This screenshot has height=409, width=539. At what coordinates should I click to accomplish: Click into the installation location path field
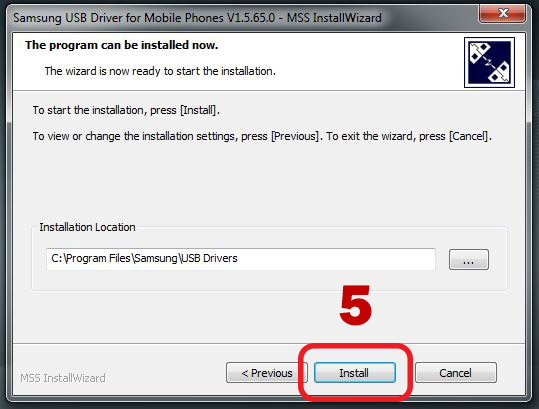(241, 259)
